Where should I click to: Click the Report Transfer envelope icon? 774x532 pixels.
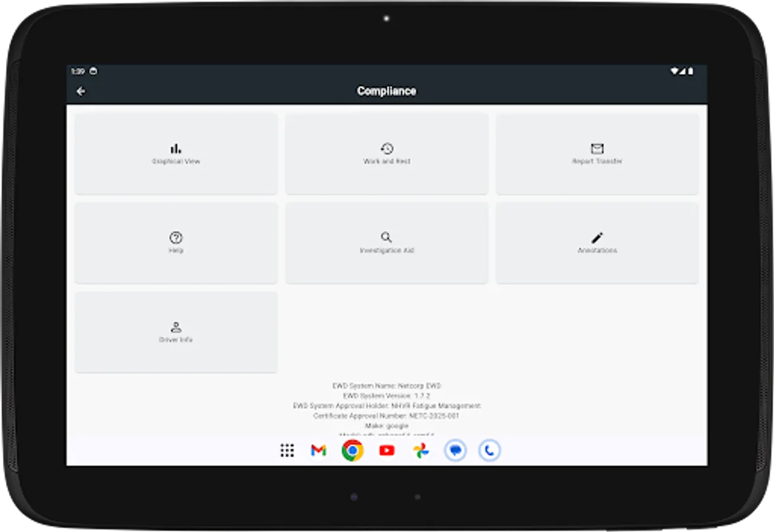pos(597,148)
